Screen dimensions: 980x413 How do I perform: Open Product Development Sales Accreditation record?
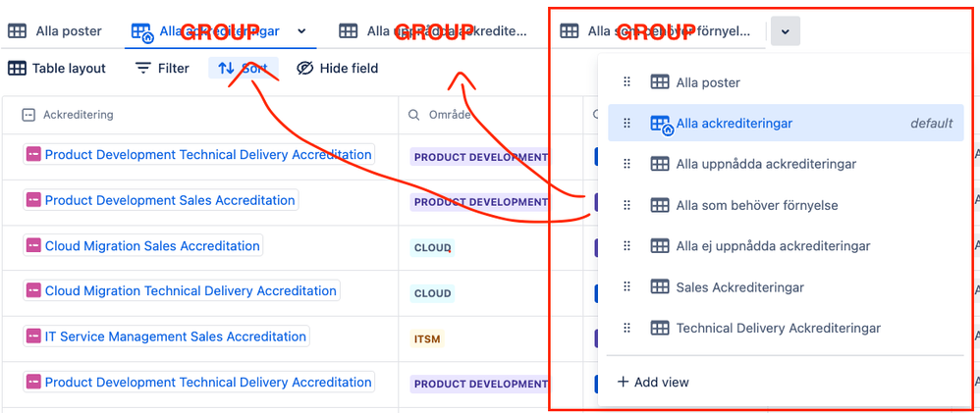coord(161,200)
